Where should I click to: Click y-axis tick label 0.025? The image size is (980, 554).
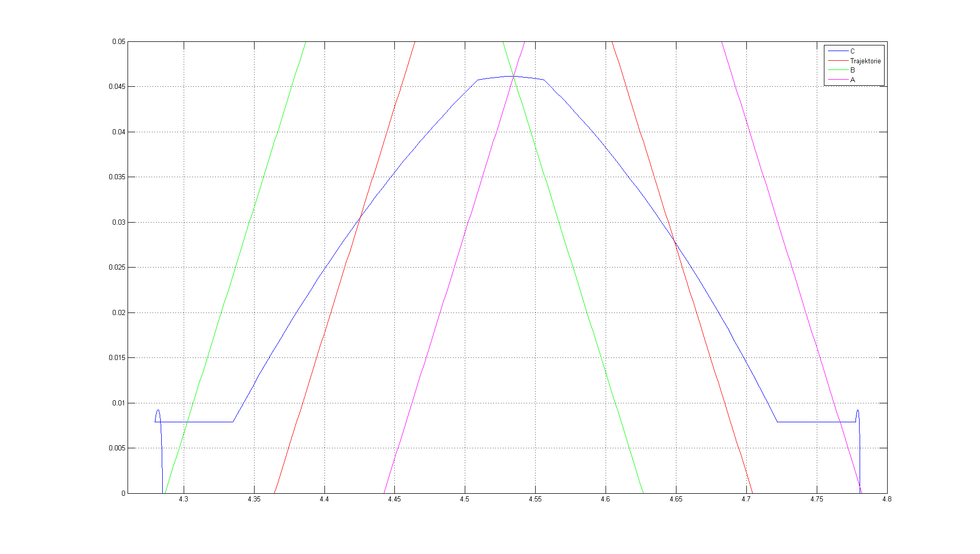tap(117, 268)
